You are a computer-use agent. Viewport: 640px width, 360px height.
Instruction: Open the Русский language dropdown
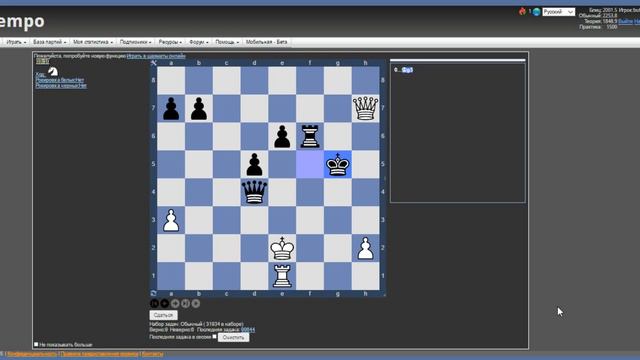[558, 12]
